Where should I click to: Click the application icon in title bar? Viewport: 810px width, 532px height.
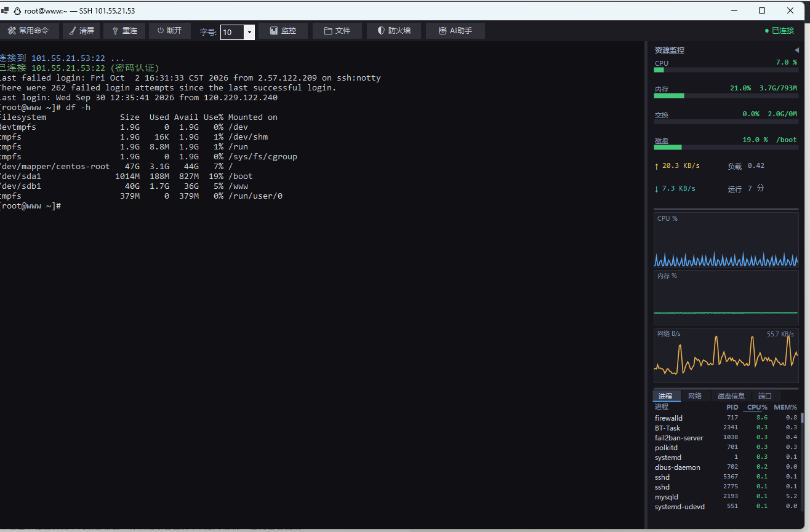pyautogui.click(x=5, y=10)
